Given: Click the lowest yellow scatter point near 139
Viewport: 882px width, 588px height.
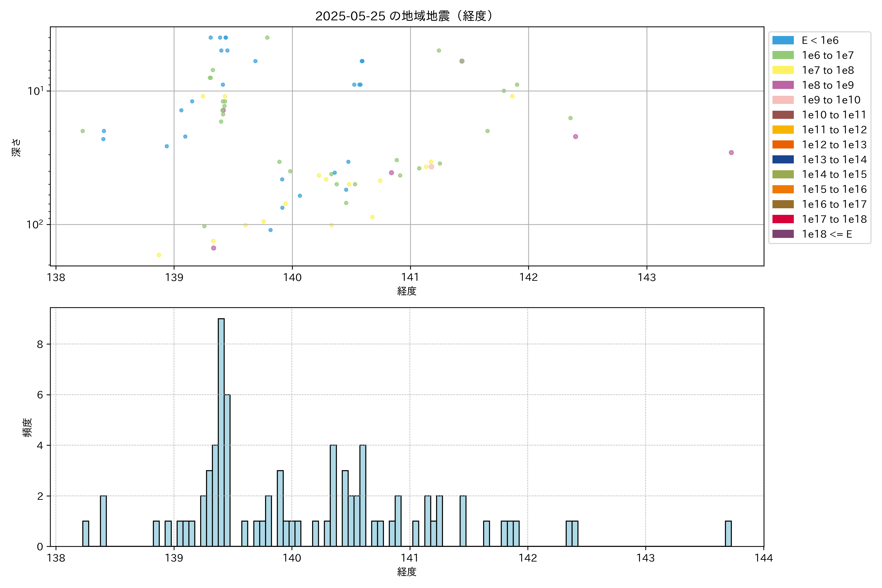Looking at the screenshot, I should pyautogui.click(x=159, y=255).
